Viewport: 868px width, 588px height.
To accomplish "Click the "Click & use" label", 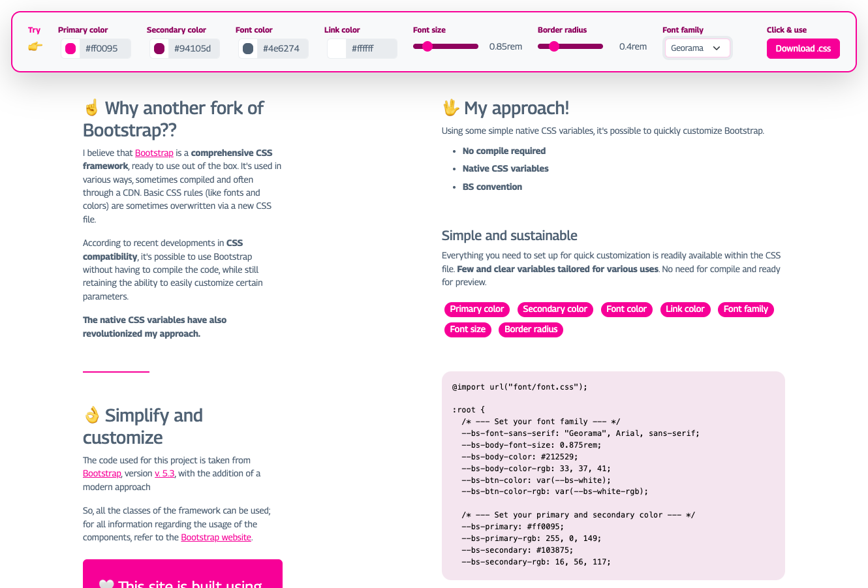I will [786, 30].
